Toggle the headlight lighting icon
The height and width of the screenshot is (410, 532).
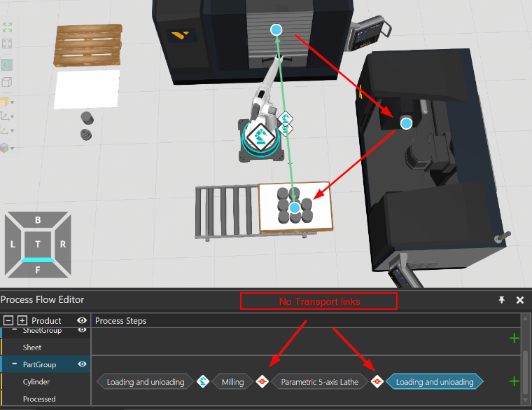[7, 64]
